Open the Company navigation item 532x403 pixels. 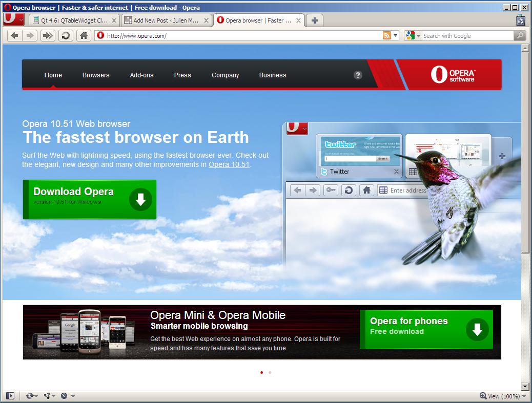[226, 75]
